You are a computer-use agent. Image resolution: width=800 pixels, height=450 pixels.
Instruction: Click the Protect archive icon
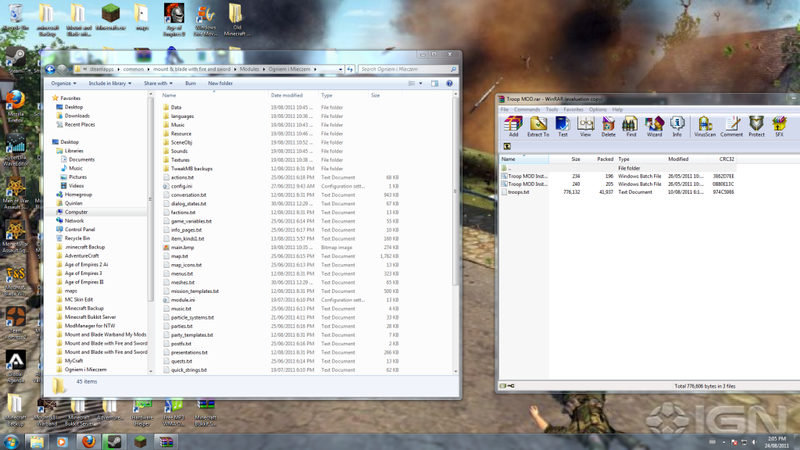click(756, 126)
